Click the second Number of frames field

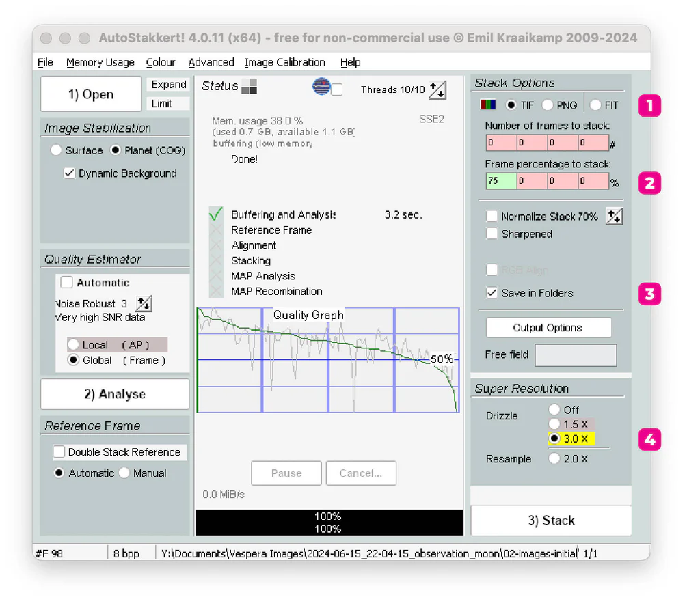tap(532, 143)
